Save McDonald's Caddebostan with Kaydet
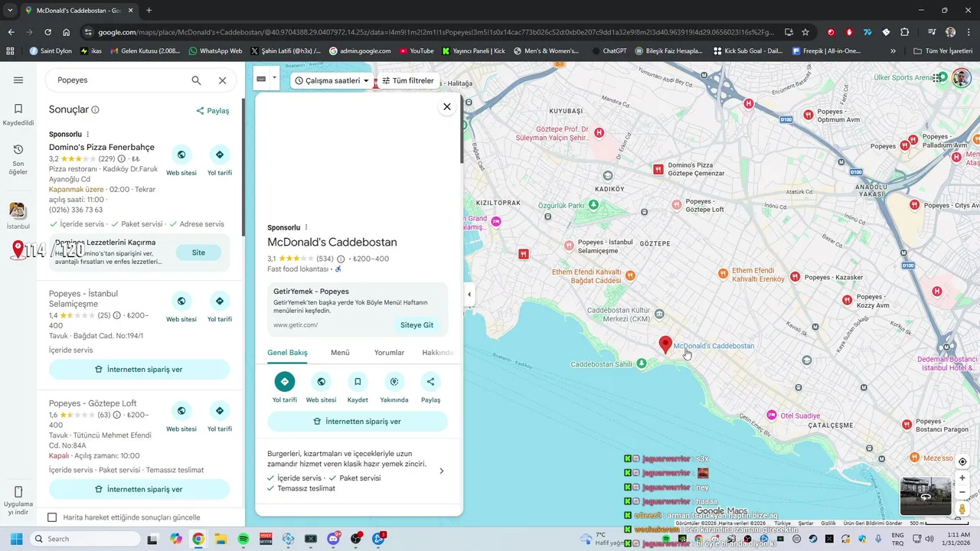 [358, 381]
